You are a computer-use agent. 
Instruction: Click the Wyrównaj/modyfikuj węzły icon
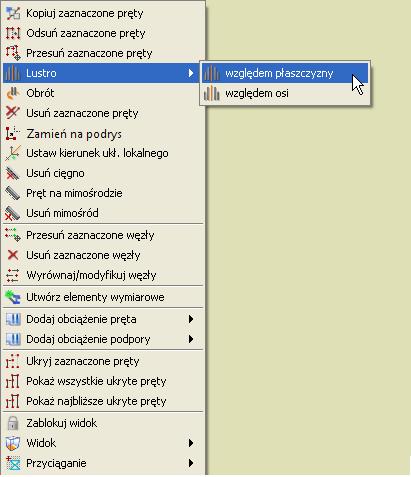tap(13, 275)
